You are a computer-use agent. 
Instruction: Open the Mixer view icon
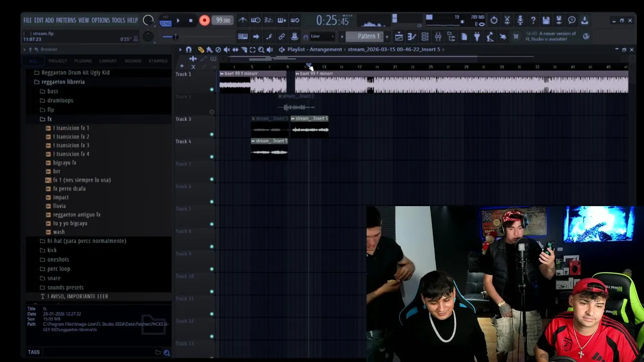pos(438,36)
